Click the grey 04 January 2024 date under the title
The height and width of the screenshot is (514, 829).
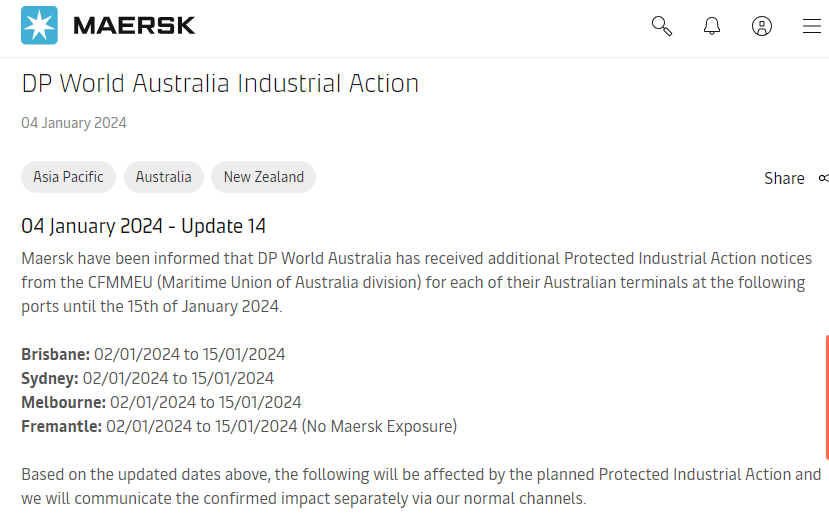click(x=74, y=123)
